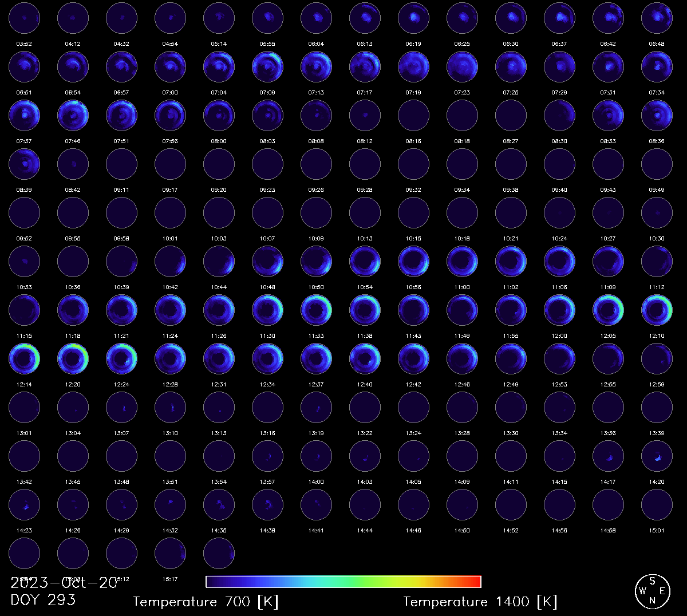The width and height of the screenshot is (687, 616).
Task: Click the disk image above 15:17
Action: 170,553
